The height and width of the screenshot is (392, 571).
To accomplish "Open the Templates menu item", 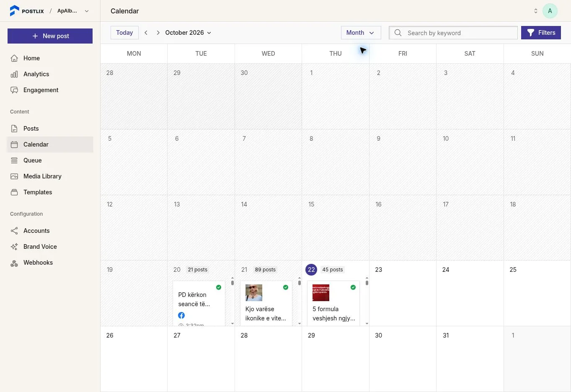I will click(x=50, y=192).
